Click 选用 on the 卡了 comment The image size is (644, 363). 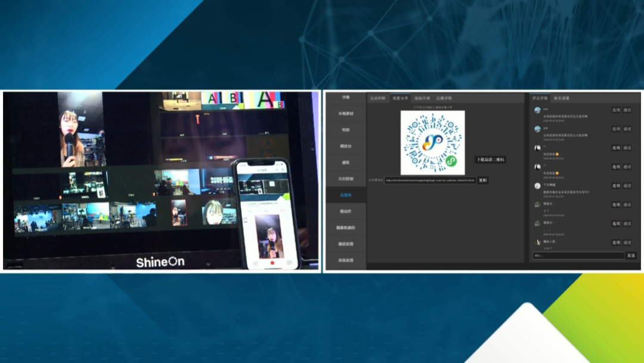pyautogui.click(x=616, y=205)
